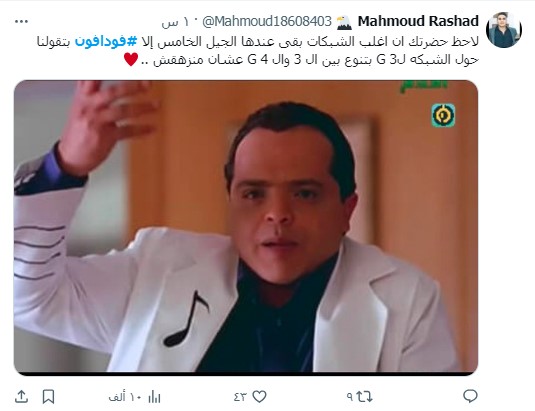Click the round channel watermark logo in image

(x=443, y=115)
